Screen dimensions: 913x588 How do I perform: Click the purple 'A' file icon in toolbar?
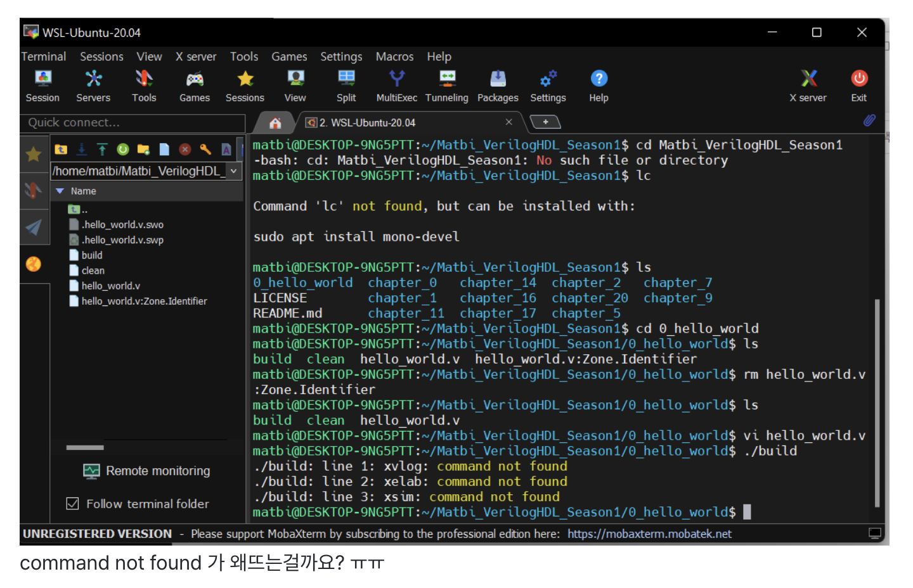coord(226,150)
